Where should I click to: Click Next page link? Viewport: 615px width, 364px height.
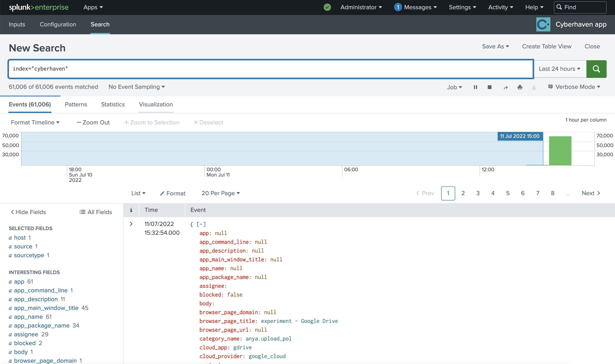tap(591, 193)
